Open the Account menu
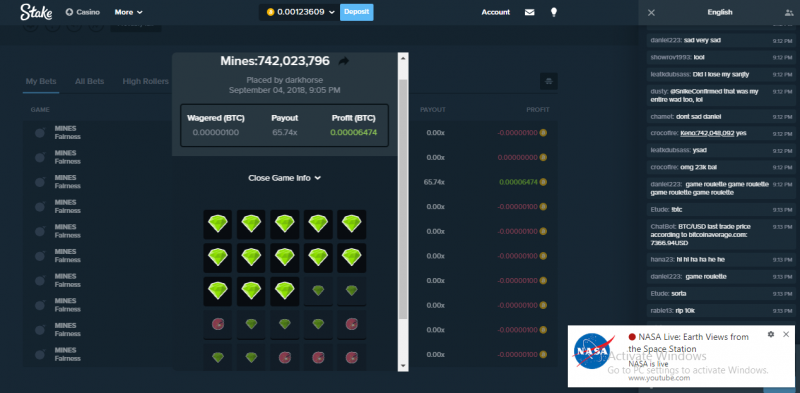 pos(495,12)
